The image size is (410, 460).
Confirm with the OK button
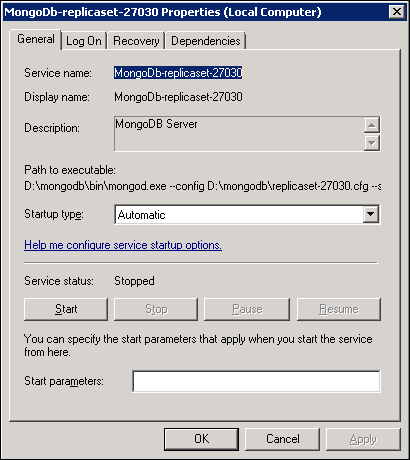[x=201, y=439]
